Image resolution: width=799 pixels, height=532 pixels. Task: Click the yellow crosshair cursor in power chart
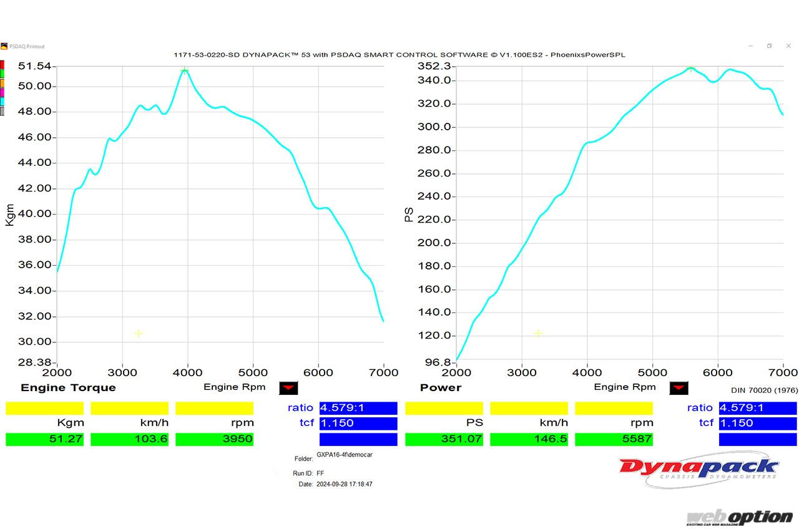click(538, 333)
